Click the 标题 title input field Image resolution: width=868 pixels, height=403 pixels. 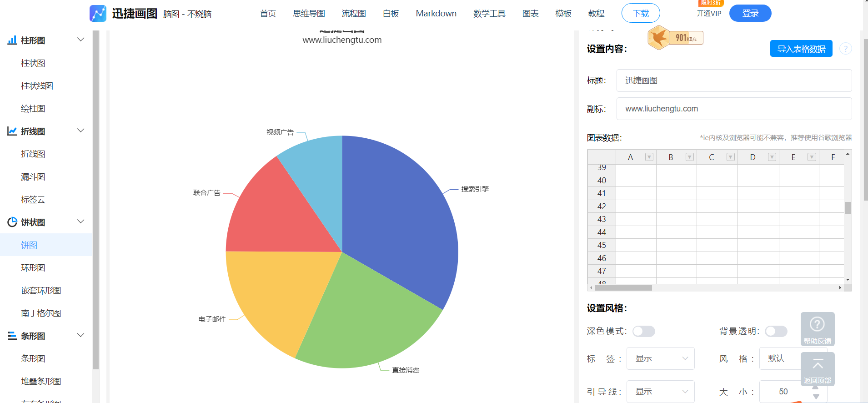click(x=734, y=81)
